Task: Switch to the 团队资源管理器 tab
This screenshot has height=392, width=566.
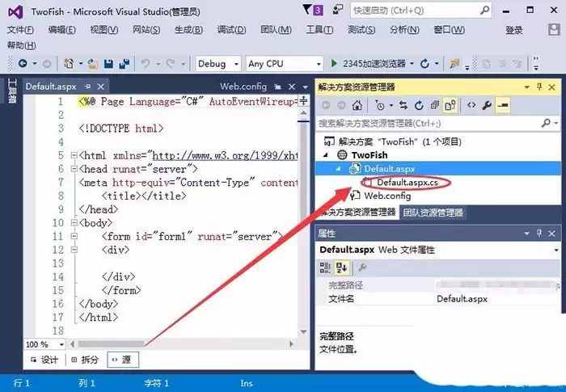Action: point(433,213)
